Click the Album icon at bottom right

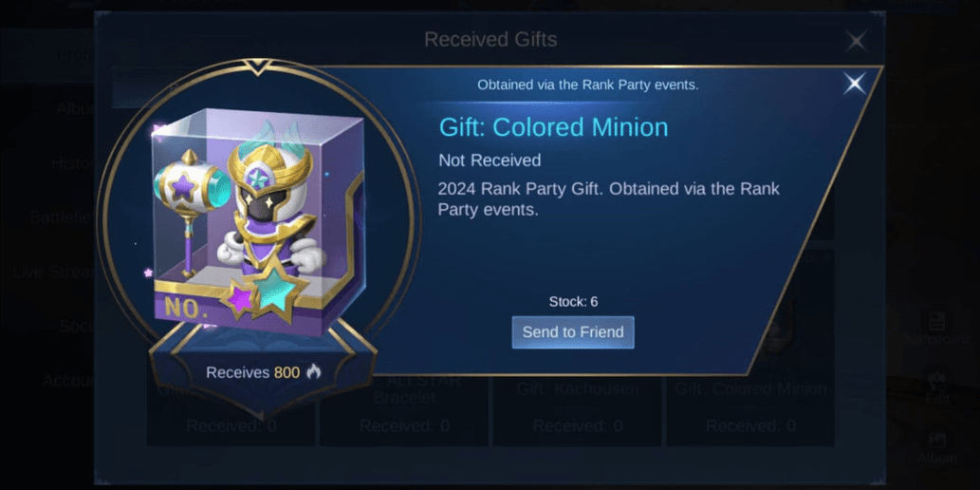[x=937, y=447]
